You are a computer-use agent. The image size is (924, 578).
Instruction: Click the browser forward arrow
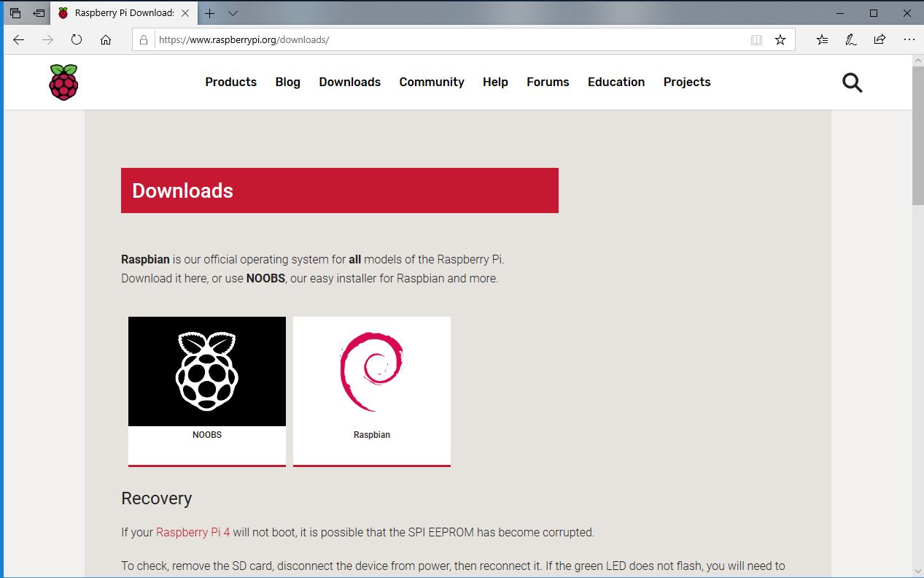47,39
